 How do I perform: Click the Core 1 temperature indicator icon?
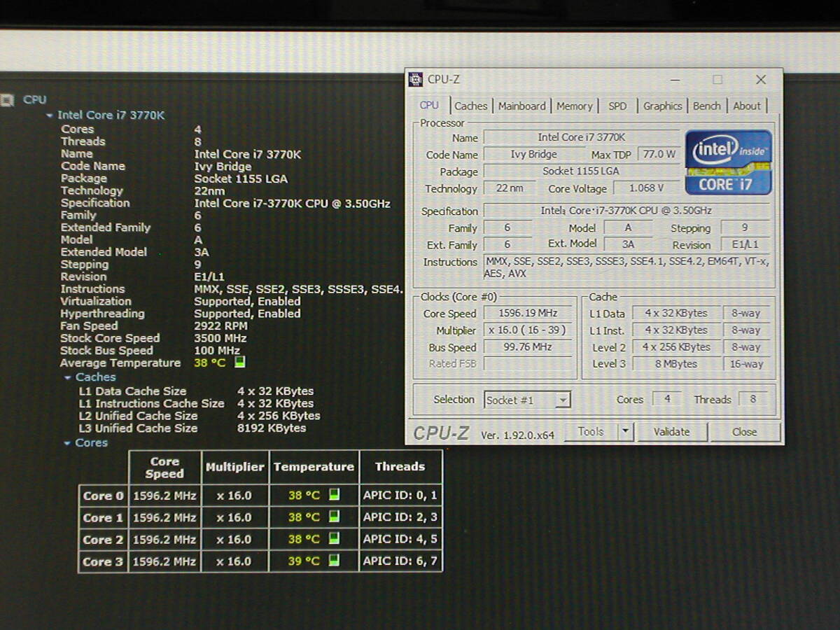(x=334, y=517)
